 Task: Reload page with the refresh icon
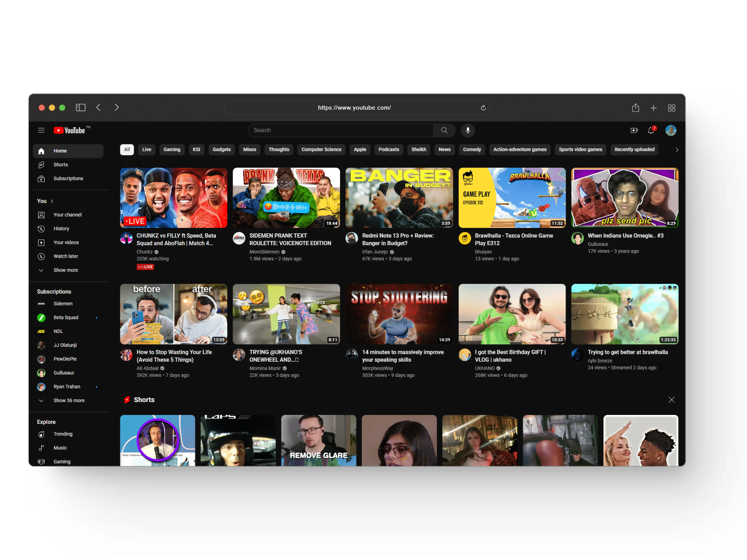(x=483, y=108)
